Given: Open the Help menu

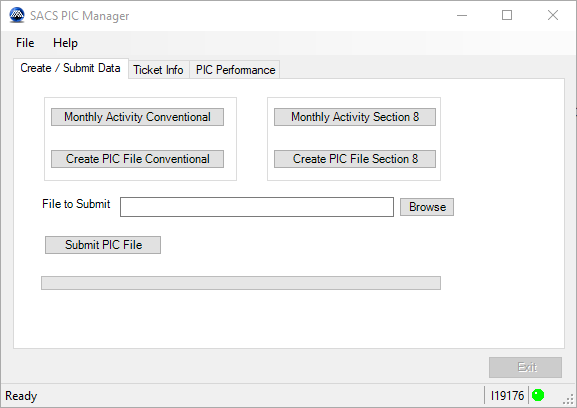Looking at the screenshot, I should 65,43.
